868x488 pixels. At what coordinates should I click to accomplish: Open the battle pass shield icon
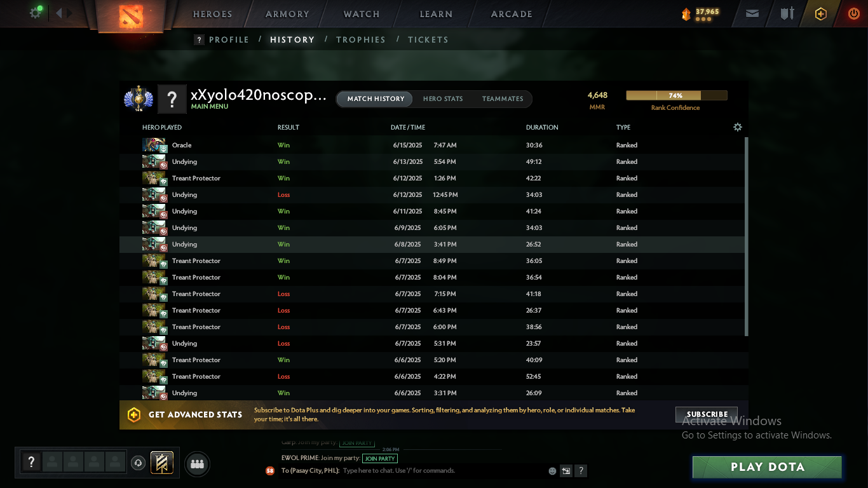tap(787, 13)
